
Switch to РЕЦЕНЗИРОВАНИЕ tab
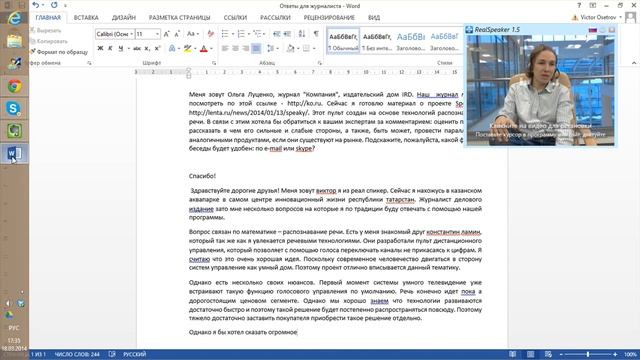(329, 18)
